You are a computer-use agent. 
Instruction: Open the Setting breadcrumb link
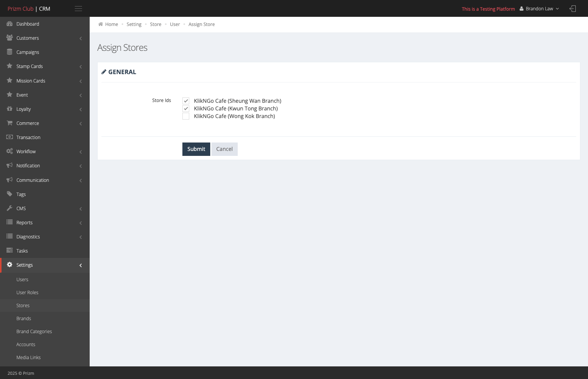[134, 24]
